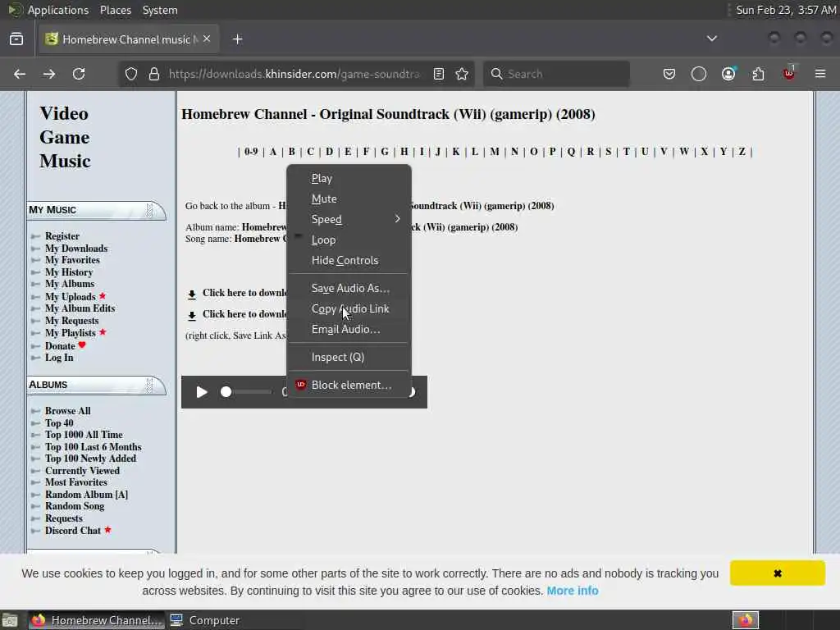
Task: Open the Firefox View icon
Action: click(x=16, y=39)
